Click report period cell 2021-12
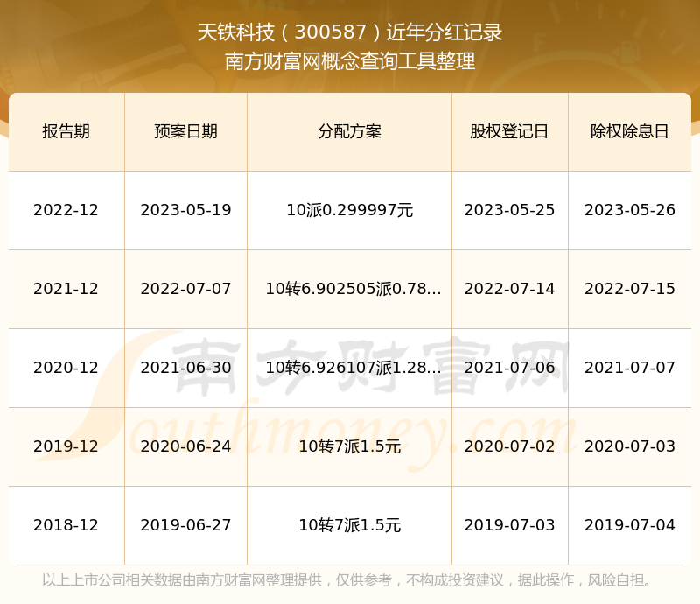Screen dimensions: 700x604 pos(66,289)
